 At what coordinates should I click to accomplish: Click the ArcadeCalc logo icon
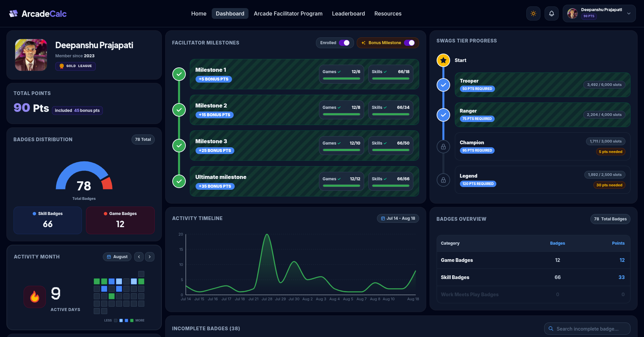click(x=13, y=13)
